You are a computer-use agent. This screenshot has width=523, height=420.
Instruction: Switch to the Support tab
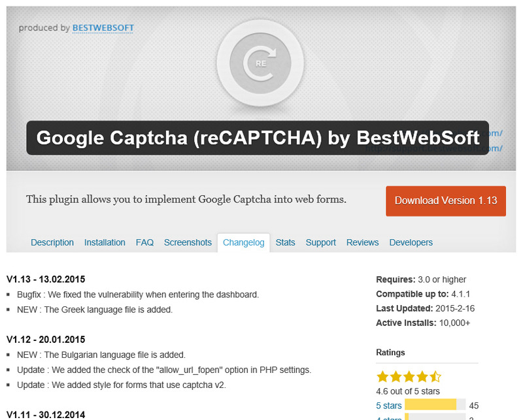[321, 242]
